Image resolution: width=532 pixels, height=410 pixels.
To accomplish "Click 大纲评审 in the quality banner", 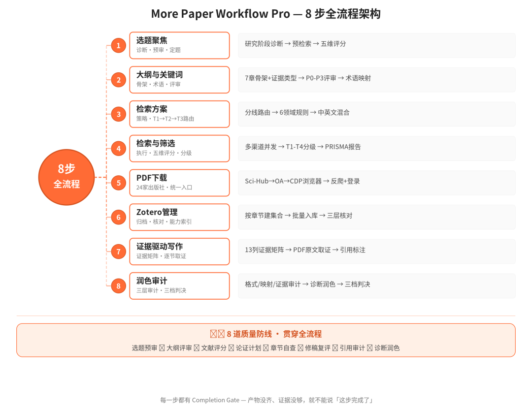I will 179,348.
